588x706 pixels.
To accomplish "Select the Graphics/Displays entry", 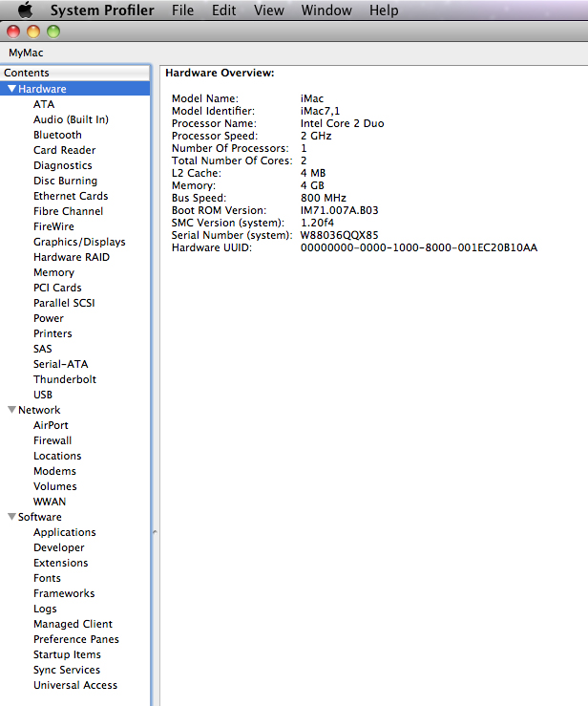I will 79,242.
